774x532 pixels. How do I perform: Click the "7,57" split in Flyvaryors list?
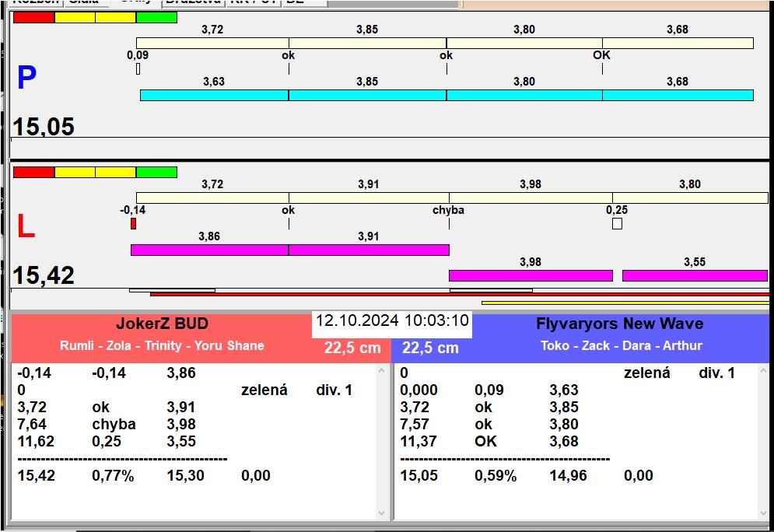(415, 424)
